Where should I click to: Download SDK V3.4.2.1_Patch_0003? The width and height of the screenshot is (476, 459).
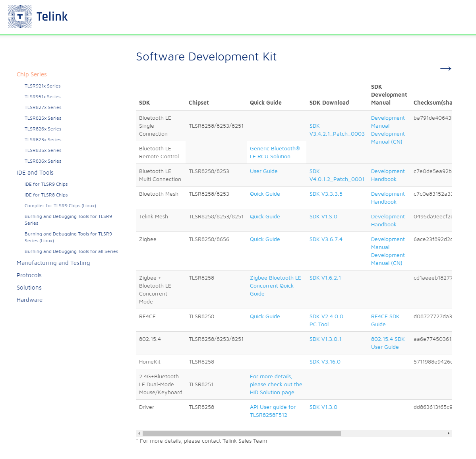pyautogui.click(x=337, y=130)
